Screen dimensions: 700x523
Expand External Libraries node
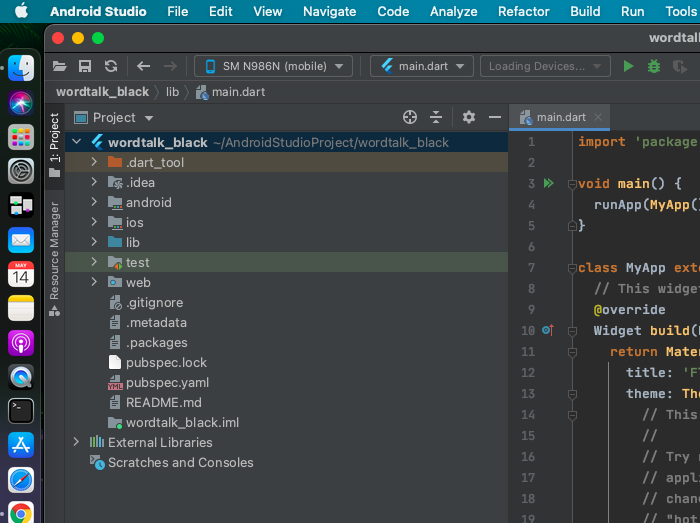(76, 442)
